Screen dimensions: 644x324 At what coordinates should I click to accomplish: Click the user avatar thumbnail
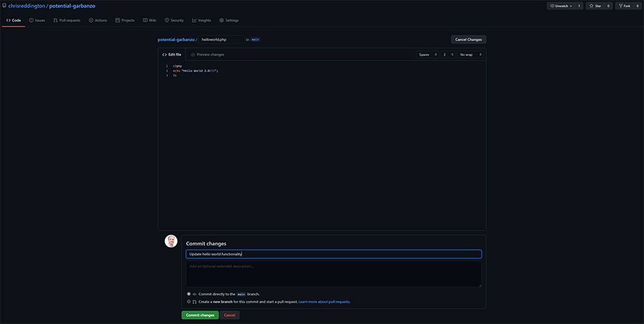pyautogui.click(x=171, y=241)
